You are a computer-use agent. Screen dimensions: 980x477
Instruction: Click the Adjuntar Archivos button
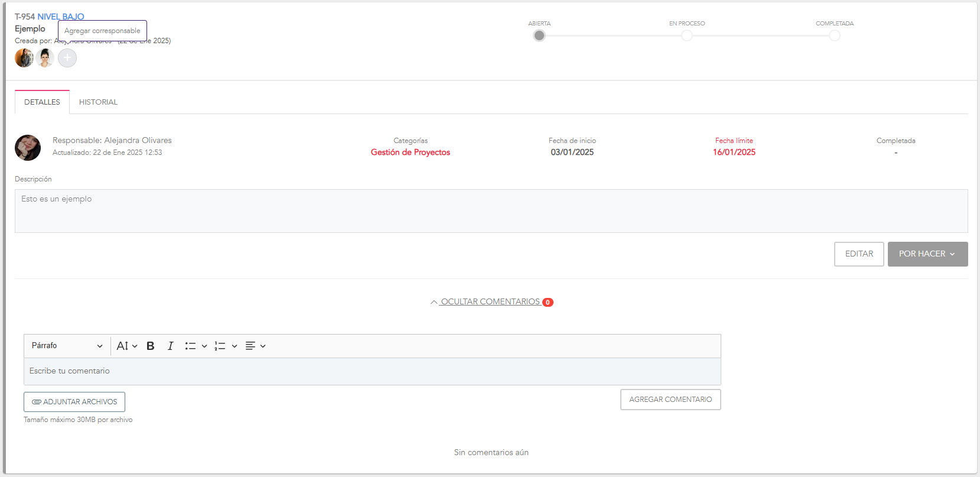(74, 402)
